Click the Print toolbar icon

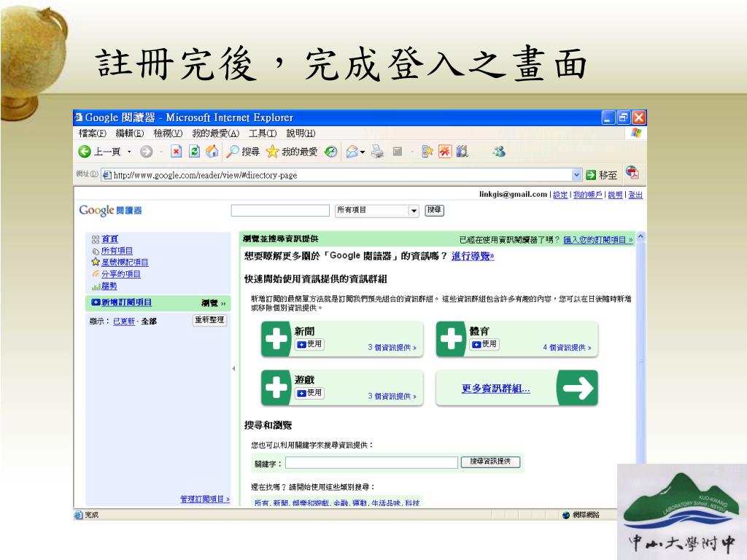point(378,152)
